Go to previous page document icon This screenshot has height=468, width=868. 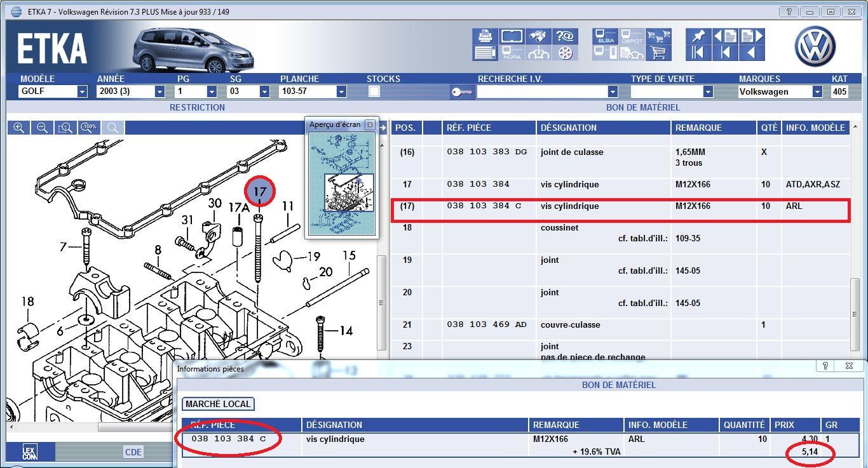pyautogui.click(x=725, y=36)
